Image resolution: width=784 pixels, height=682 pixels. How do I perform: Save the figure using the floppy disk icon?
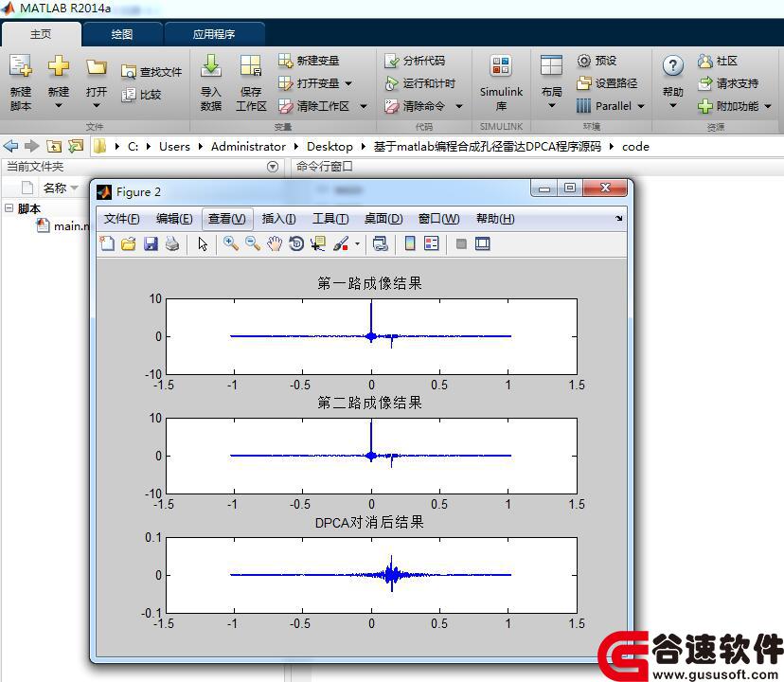[x=151, y=243]
